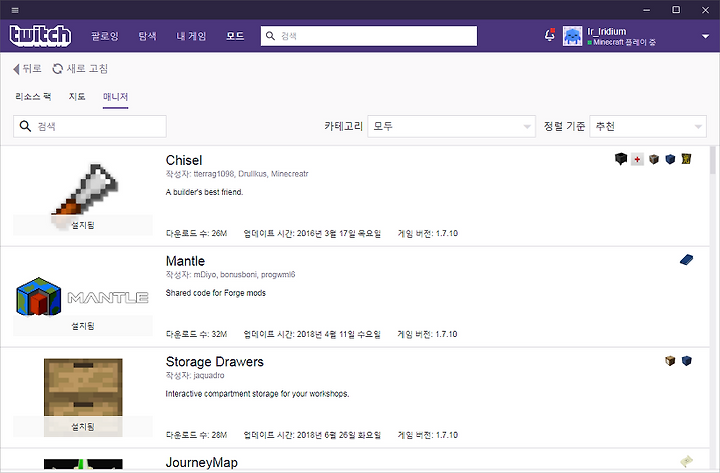This screenshot has height=473, width=720.
Task: Switch to the 매니저 tab
Action: (x=115, y=97)
